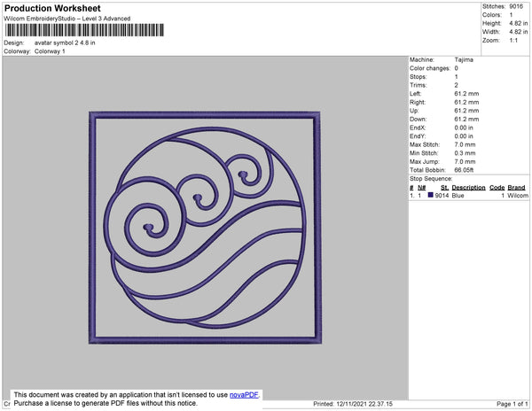Select the EndX label

[418, 128]
